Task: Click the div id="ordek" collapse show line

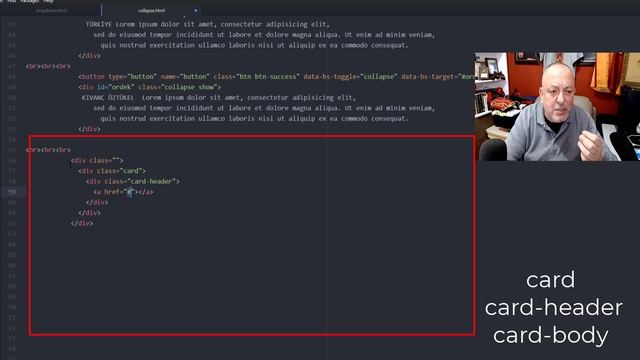Action: coord(149,87)
